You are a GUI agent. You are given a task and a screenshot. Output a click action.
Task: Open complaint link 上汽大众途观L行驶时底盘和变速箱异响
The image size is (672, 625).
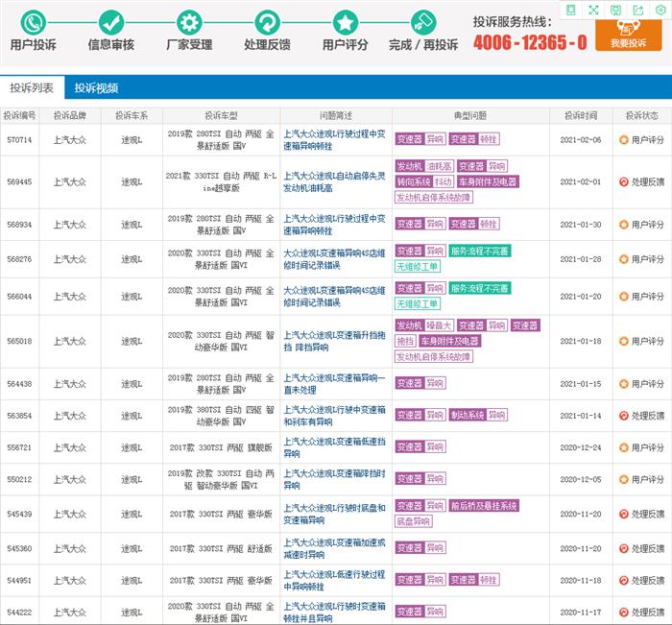pyautogui.click(x=334, y=514)
